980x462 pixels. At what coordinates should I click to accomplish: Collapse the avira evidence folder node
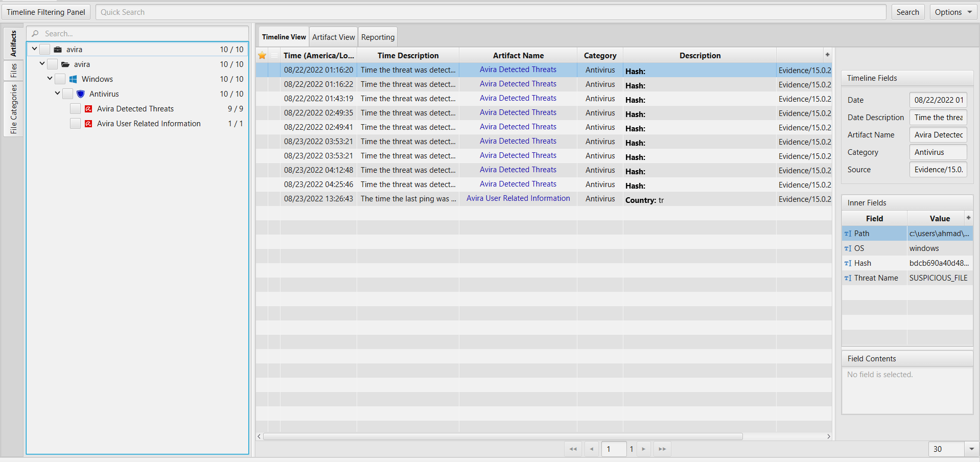(42, 64)
